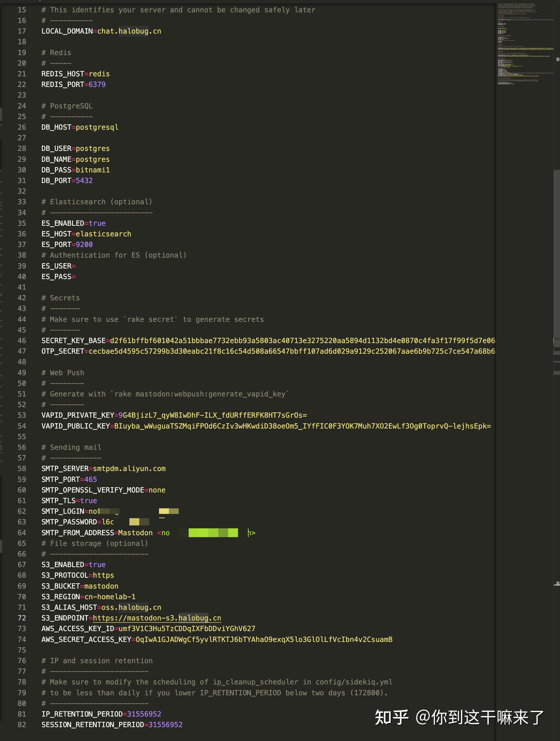Click the '# Secrets' comment line
560x741 pixels.
(61, 298)
